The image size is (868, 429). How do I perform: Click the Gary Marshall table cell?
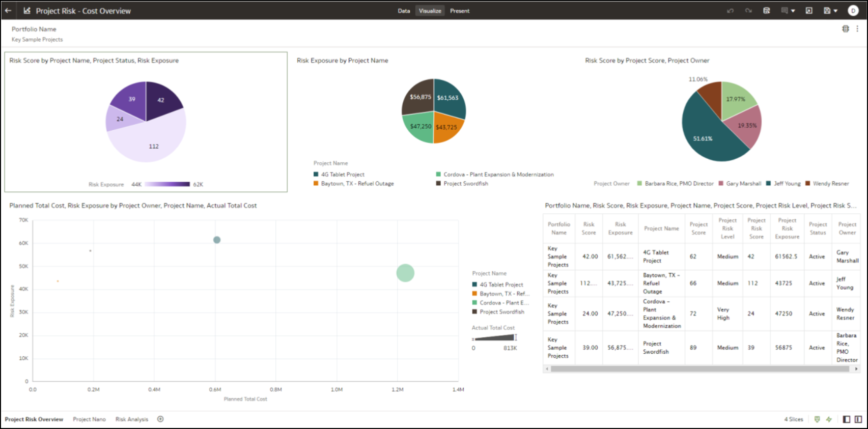point(847,256)
